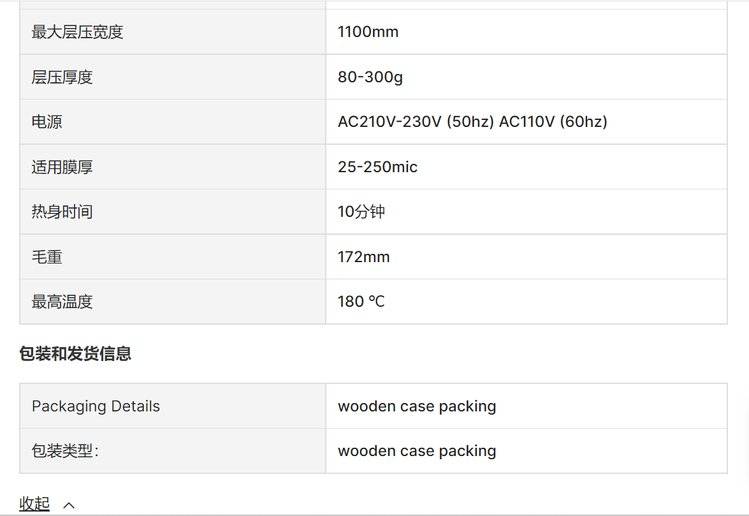Collapse details using the up chevron icon

(69, 505)
